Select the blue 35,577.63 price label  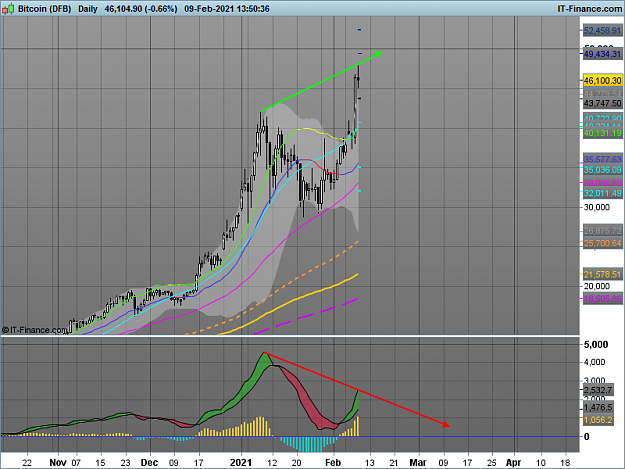pyautogui.click(x=602, y=159)
